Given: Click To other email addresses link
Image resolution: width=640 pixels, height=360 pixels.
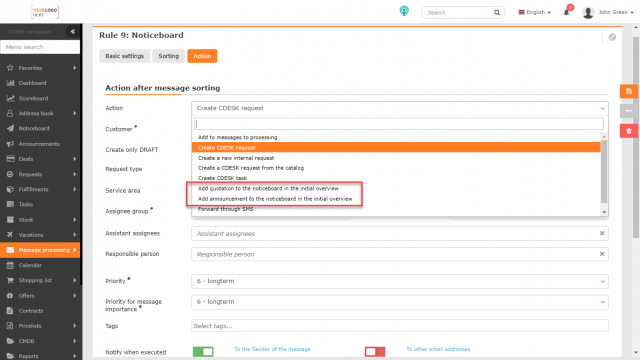Looking at the screenshot, I should 438,349.
